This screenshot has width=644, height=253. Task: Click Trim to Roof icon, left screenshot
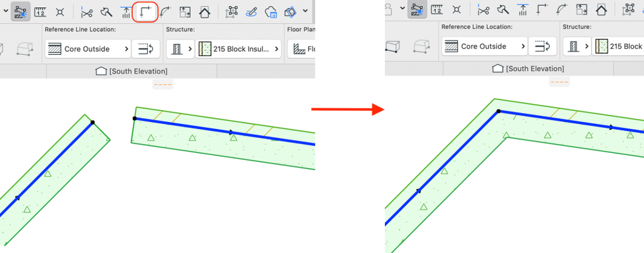126,12
